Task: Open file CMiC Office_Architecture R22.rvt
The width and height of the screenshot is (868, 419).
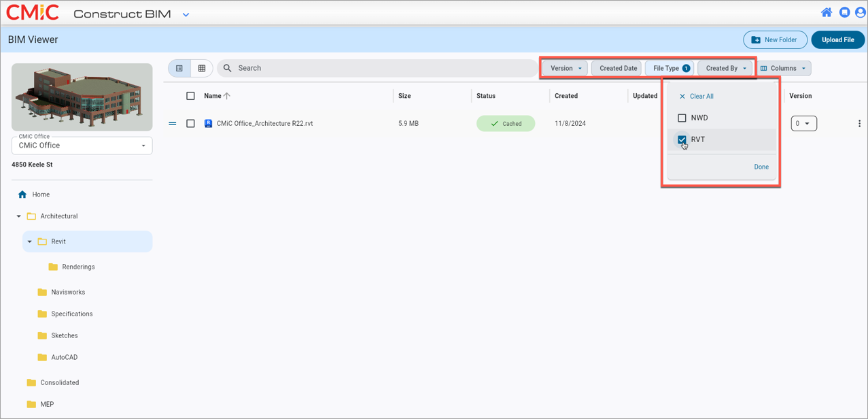Action: click(265, 124)
